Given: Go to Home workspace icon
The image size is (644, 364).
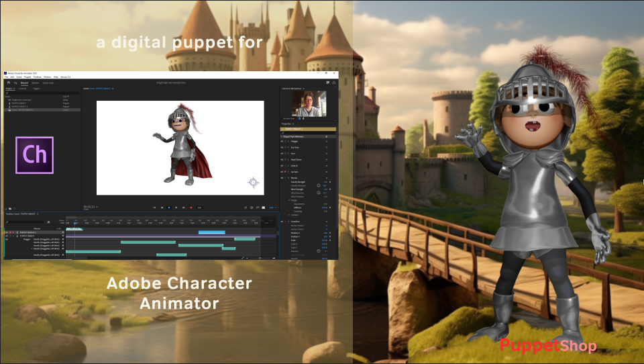Looking at the screenshot, I should (9, 83).
